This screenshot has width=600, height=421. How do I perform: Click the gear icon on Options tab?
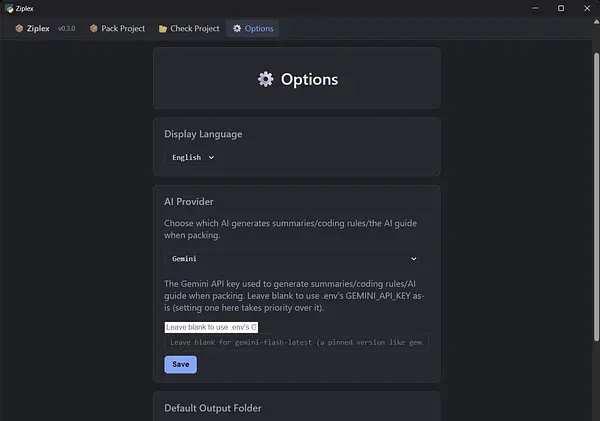coord(237,28)
